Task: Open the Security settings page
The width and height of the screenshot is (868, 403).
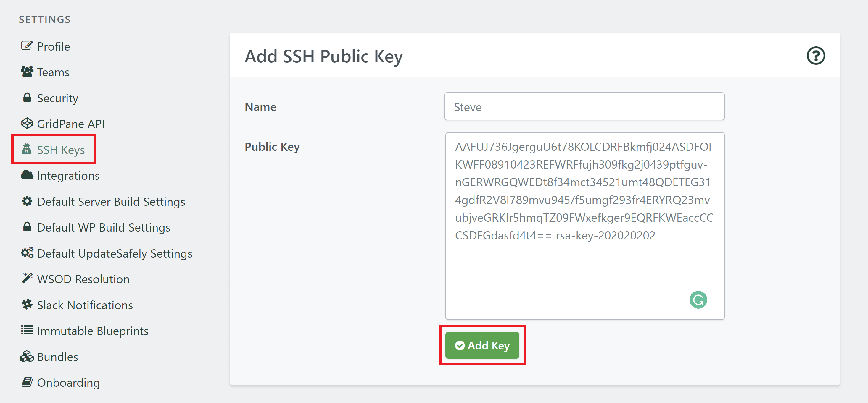Action: pos(57,98)
